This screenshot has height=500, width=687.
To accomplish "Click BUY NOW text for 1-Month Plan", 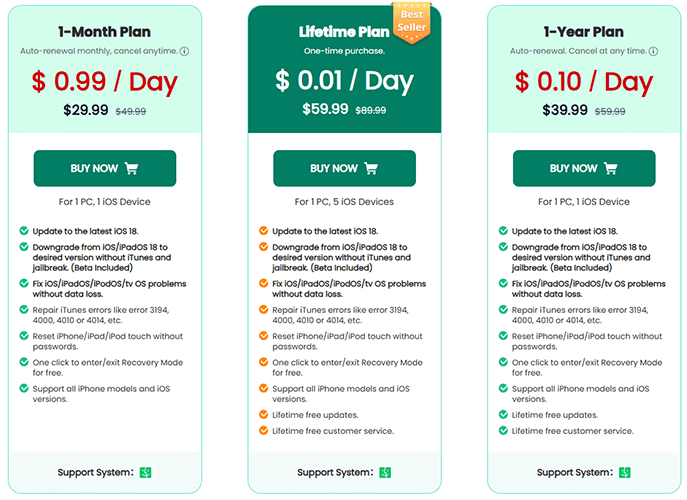I will coord(94,168).
